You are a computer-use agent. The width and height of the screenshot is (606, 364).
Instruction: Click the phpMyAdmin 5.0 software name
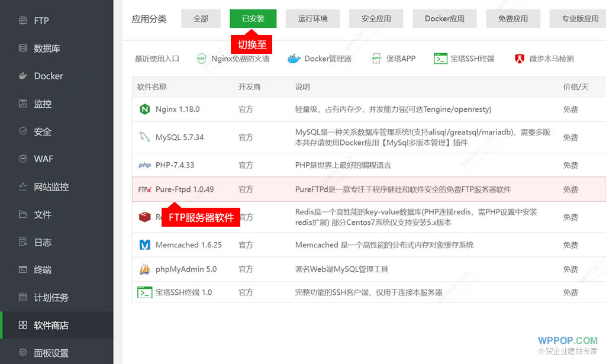(x=186, y=269)
